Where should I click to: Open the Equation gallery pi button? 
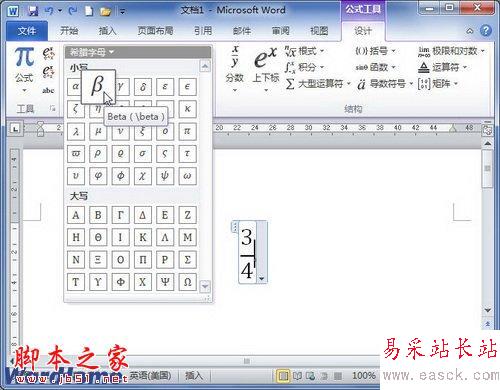click(24, 69)
